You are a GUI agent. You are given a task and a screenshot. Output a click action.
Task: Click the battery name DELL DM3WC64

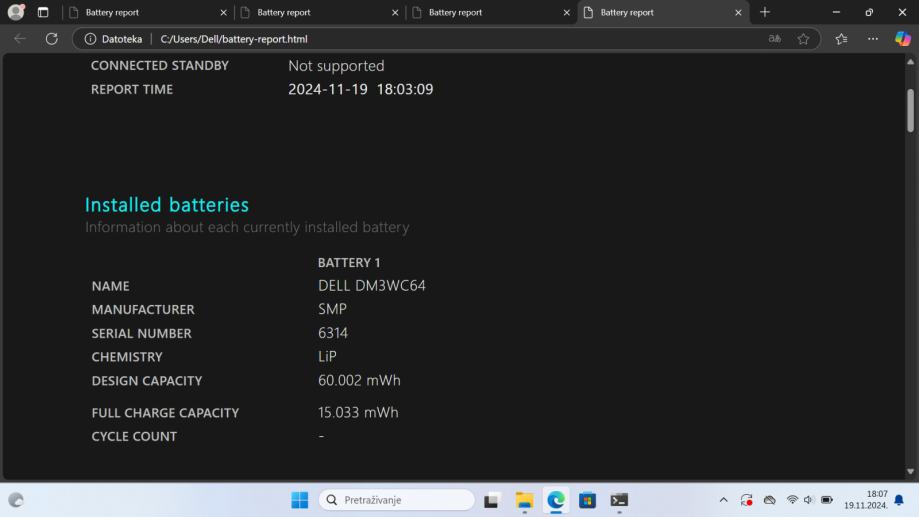tap(372, 285)
